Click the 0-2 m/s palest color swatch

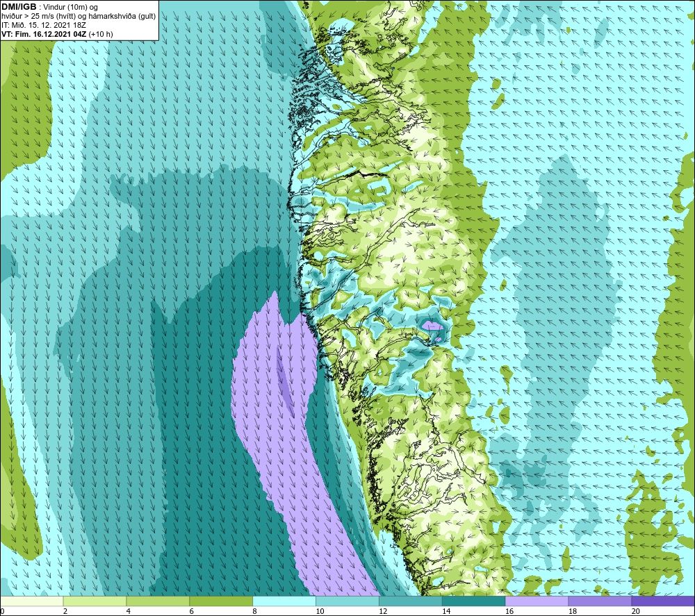point(31,601)
